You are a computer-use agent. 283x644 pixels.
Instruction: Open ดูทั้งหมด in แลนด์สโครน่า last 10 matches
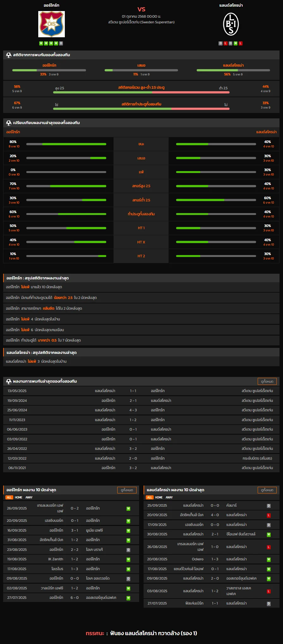(x=267, y=490)
